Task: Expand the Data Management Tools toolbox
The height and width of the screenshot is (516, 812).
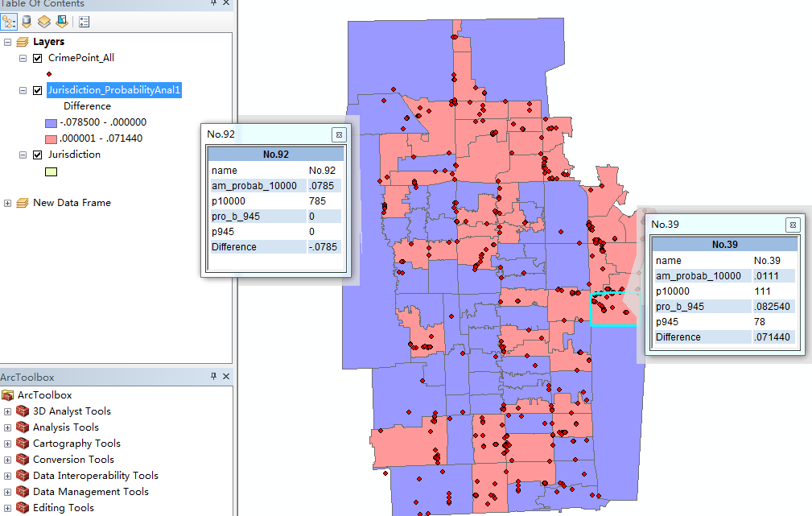Action: point(7,492)
